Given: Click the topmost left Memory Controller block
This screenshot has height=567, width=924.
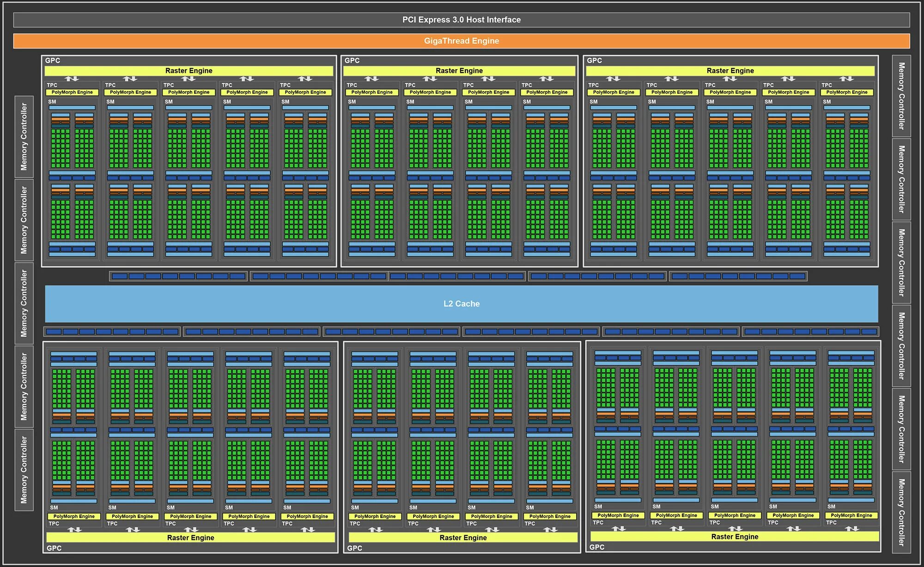Looking at the screenshot, I should pos(24,137).
